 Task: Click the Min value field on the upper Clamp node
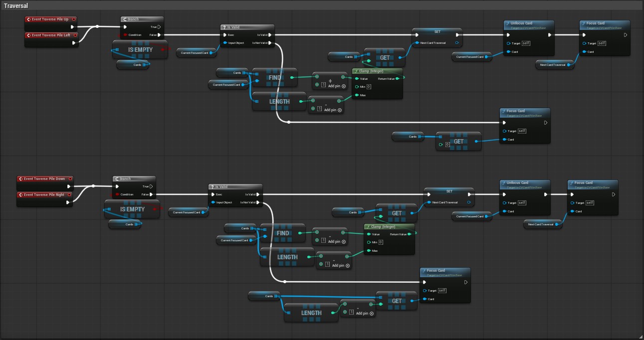point(368,87)
